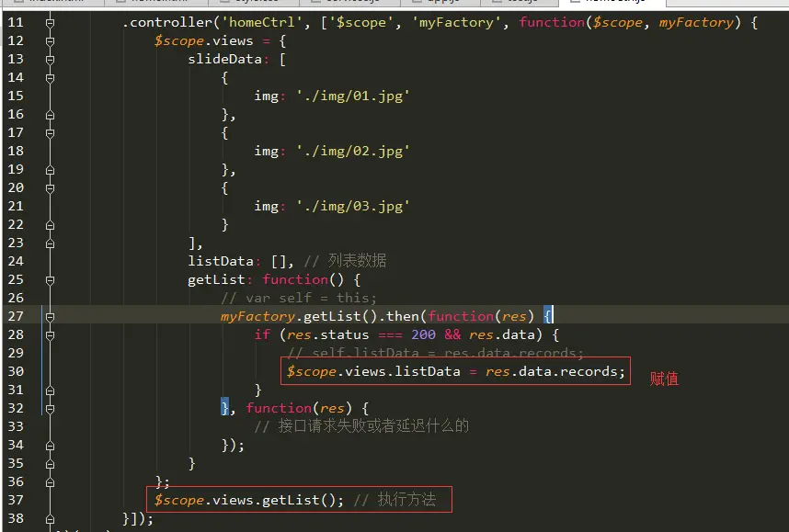The height and width of the screenshot is (532, 789).
Task: Click the './img/03.jpg' string
Action: tap(353, 207)
